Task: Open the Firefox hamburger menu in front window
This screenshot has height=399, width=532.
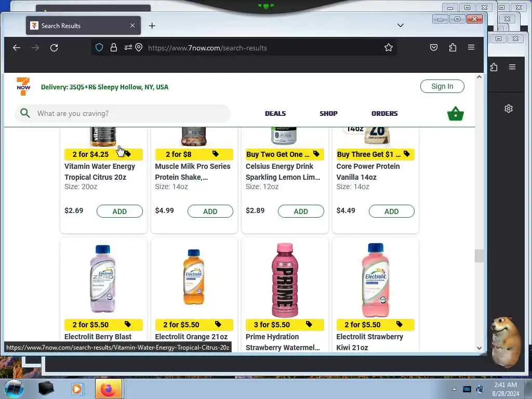Action: (471, 47)
